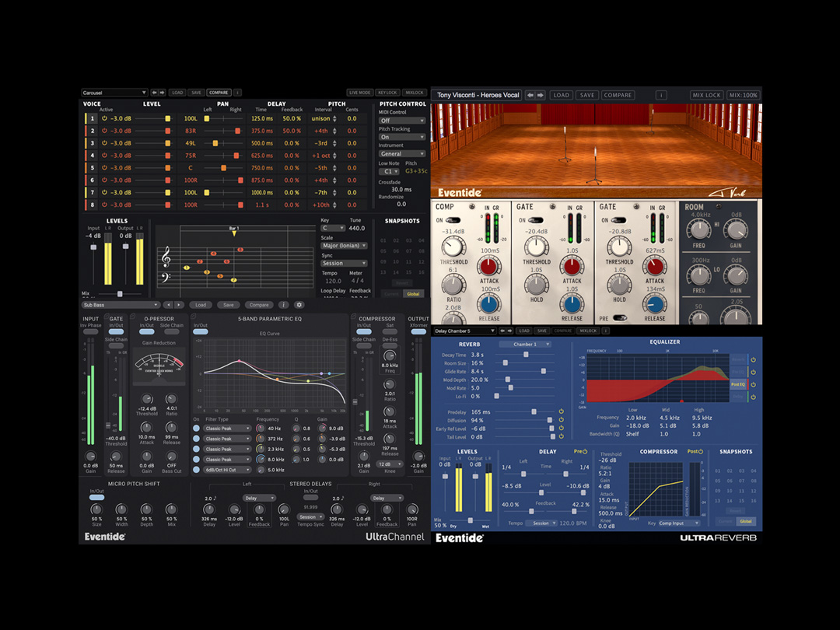Click UltraReverb info 'i' icon
840x630 pixels.
[606, 331]
